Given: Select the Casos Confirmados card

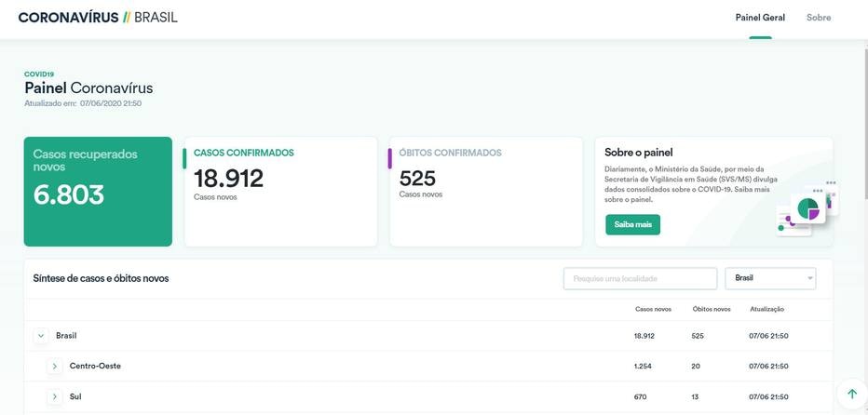Looking at the screenshot, I should click(x=280, y=192).
